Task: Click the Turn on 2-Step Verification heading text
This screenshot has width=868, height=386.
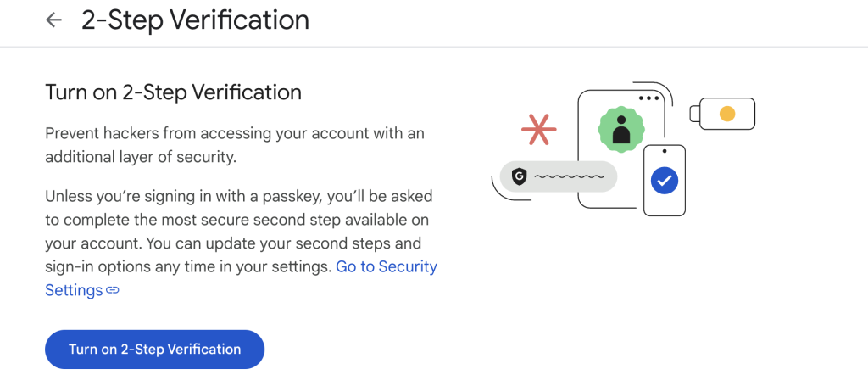Action: pyautogui.click(x=173, y=92)
